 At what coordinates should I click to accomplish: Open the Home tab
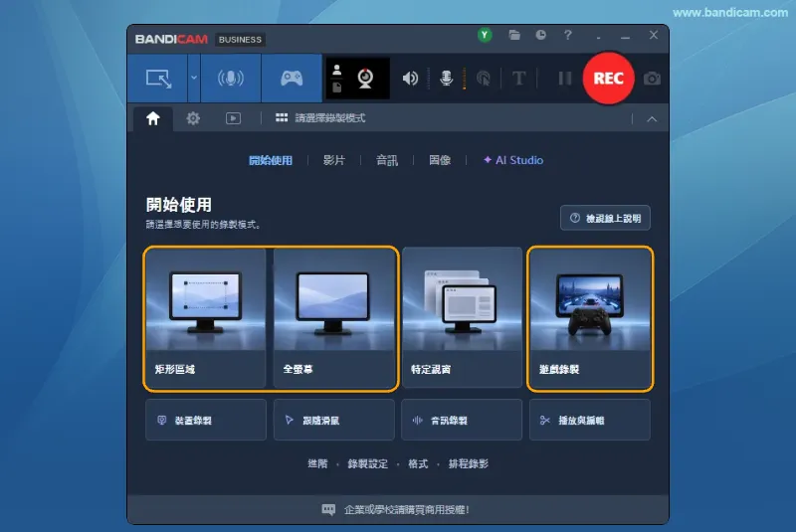click(153, 118)
